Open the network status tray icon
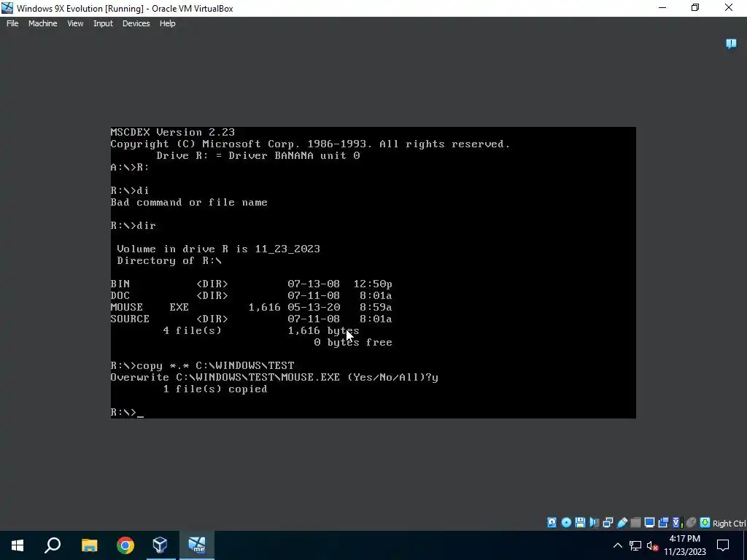Screen dimensions: 747x560 [635, 545]
